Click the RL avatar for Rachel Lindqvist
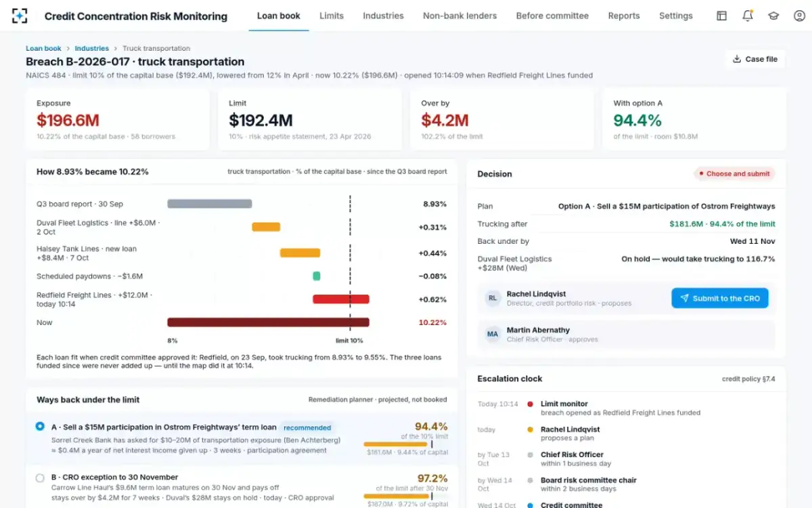The width and height of the screenshot is (812, 508). click(x=493, y=298)
